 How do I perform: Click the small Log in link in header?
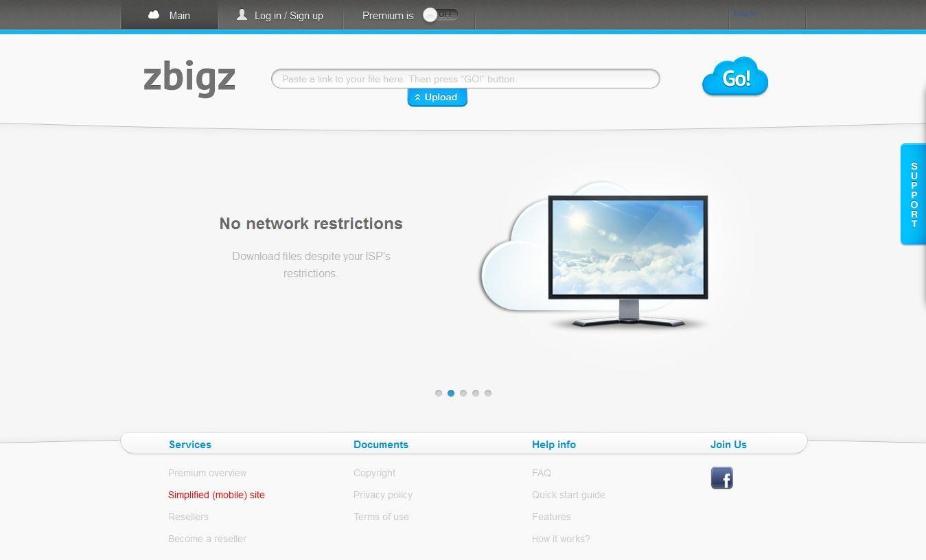[745, 14]
